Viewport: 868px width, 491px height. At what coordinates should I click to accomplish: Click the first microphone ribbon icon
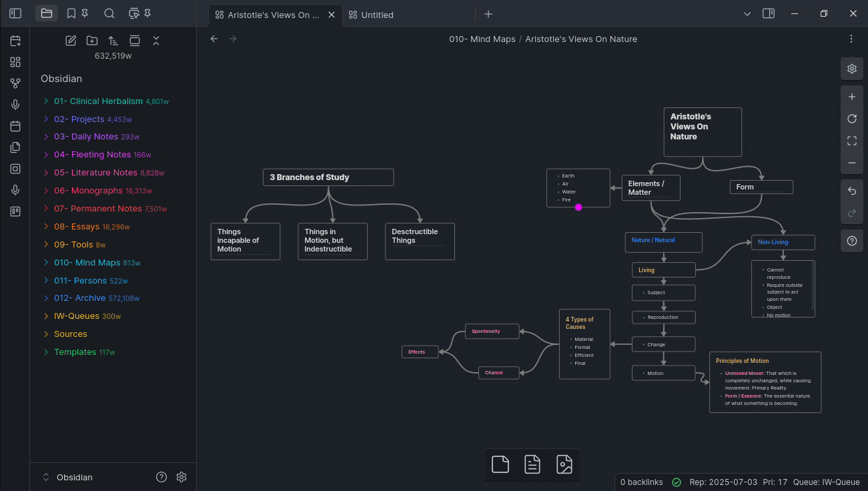tap(15, 105)
